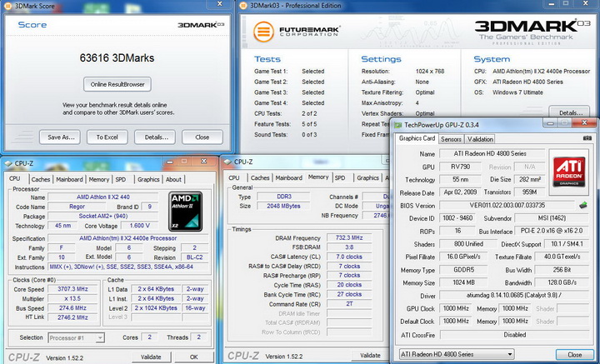Screen dimensions: 600x364
Task: Click the Online ResultBrowser button
Action: (117, 84)
